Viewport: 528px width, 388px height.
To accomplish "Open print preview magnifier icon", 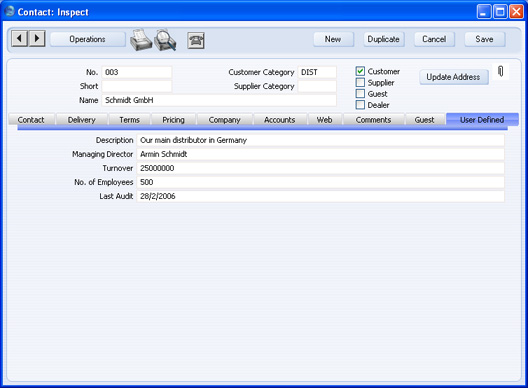I will point(165,40).
